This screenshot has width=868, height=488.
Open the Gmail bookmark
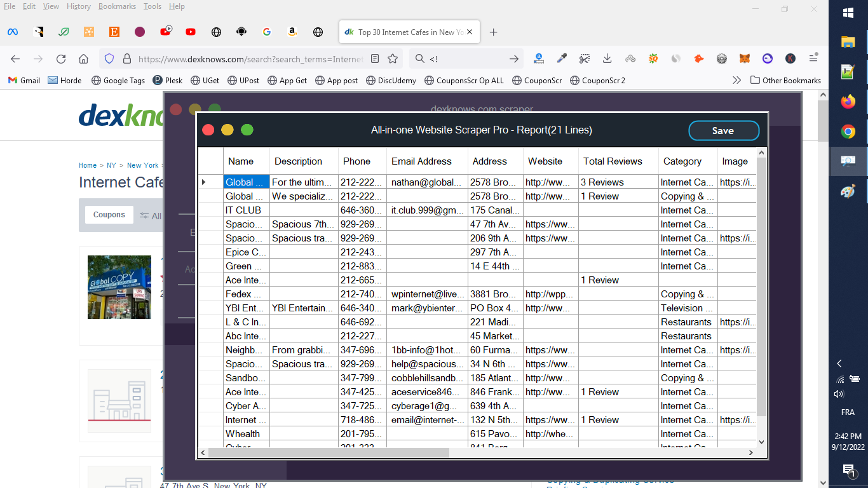coord(24,80)
